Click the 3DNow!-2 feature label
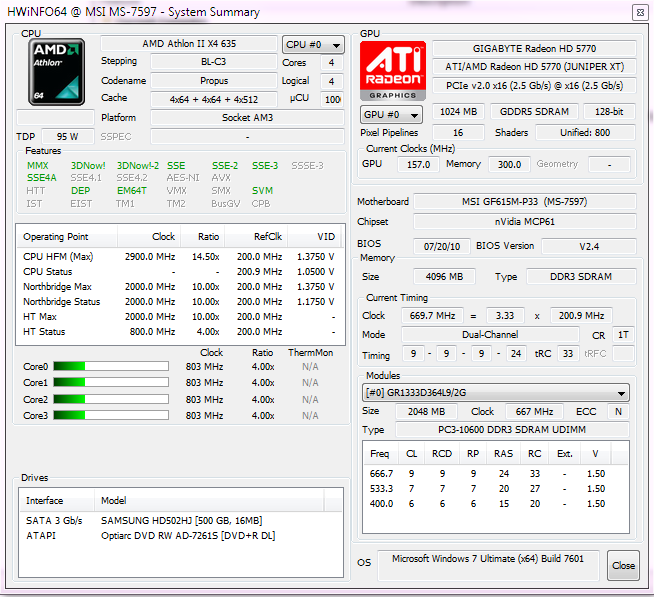Screen dimensions: 654x597 [x=138, y=166]
